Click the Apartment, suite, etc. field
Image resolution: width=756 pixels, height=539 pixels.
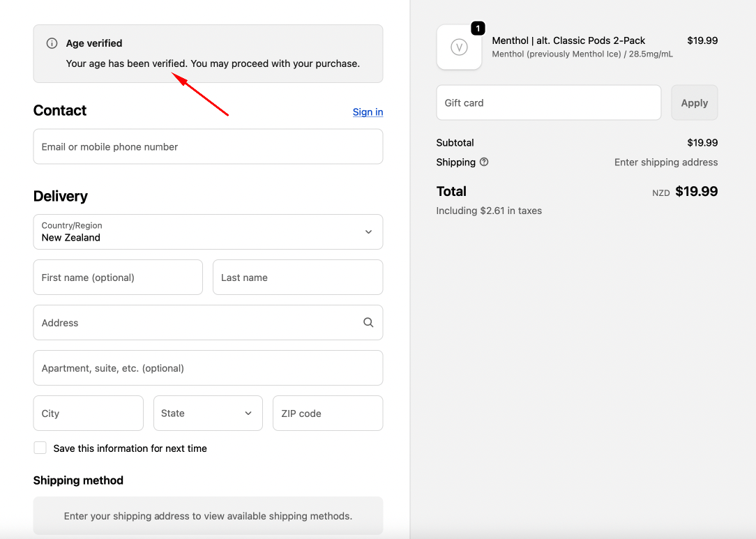pyautogui.click(x=208, y=368)
